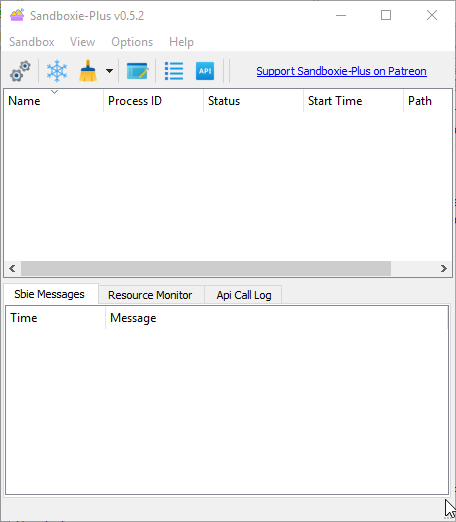Expand the cleanup dropdown arrow
Viewport: 456px width, 522px height.
[109, 71]
